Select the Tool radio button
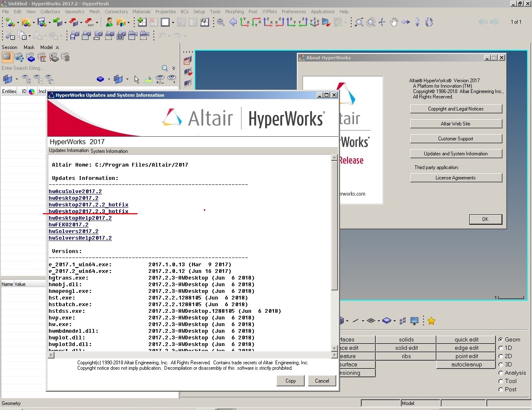 [501, 381]
